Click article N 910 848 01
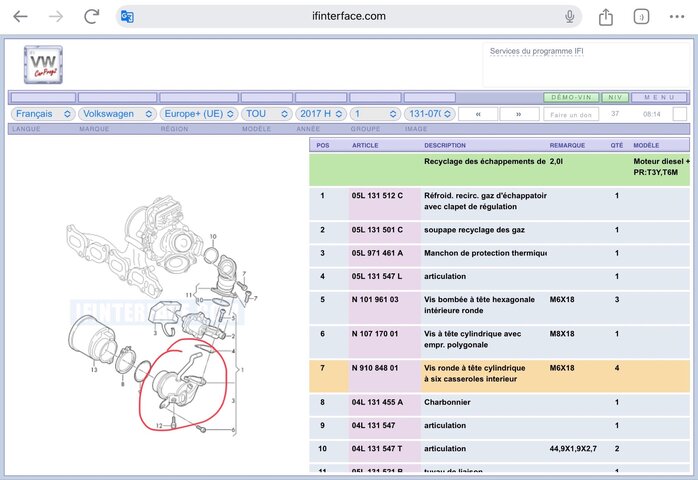Image resolution: width=698 pixels, height=480 pixels. coord(375,368)
